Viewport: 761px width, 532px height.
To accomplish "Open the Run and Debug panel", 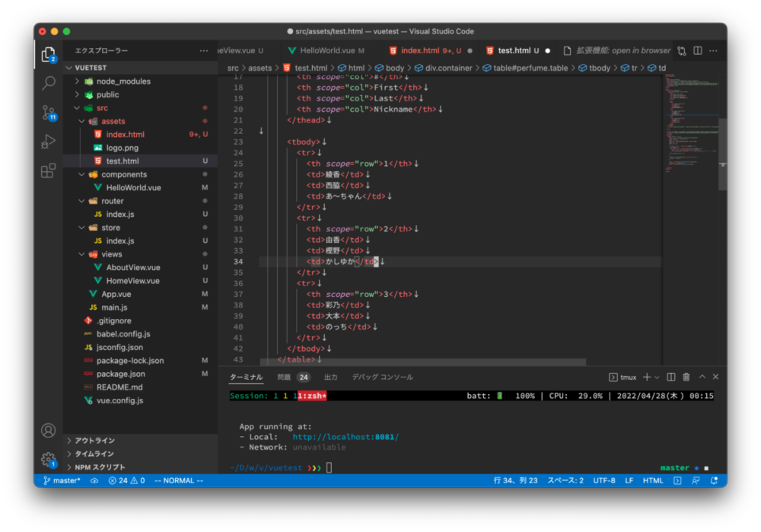I will point(48,141).
